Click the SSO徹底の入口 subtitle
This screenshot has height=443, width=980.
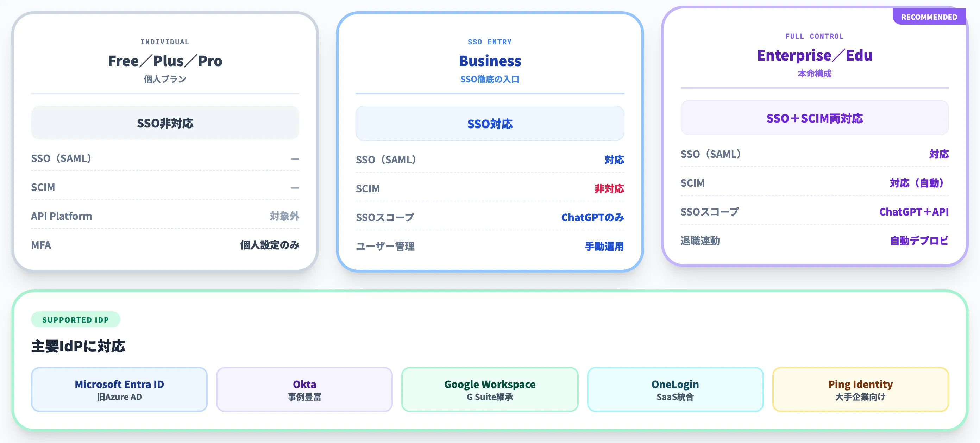click(x=490, y=79)
